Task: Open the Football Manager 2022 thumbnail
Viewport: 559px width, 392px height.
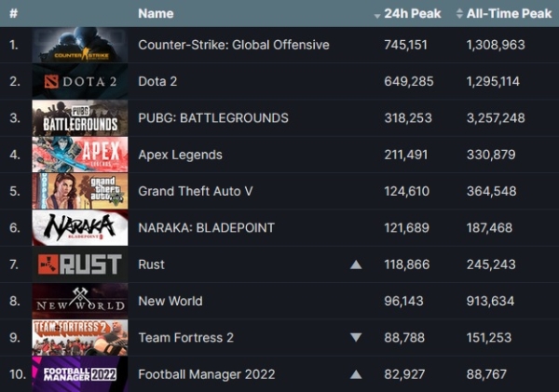Action: tap(80, 374)
